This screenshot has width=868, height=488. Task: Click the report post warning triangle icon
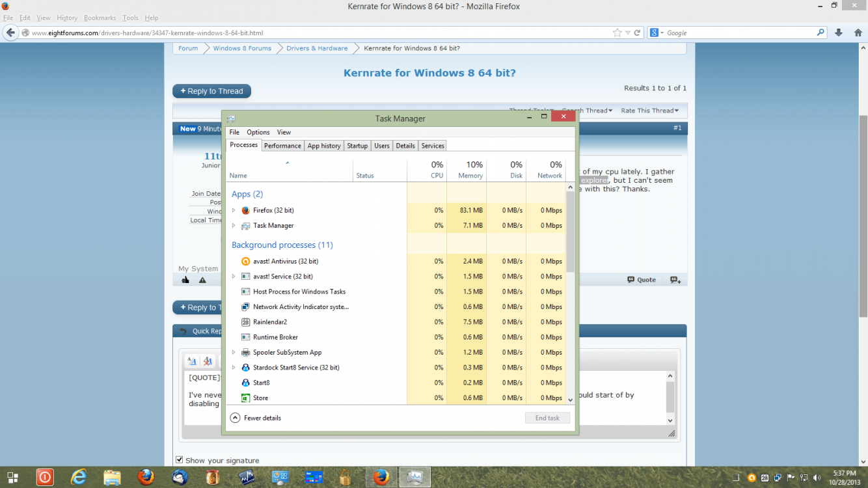pyautogui.click(x=202, y=280)
